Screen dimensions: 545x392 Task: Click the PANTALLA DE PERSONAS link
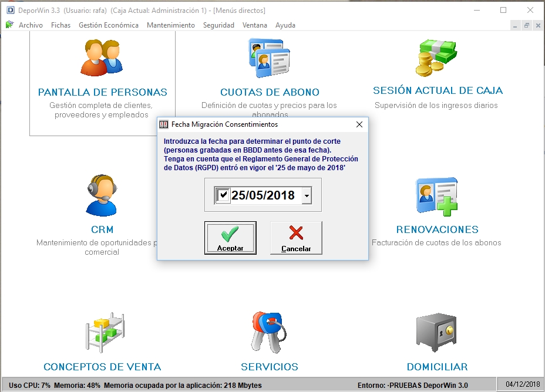coord(103,92)
